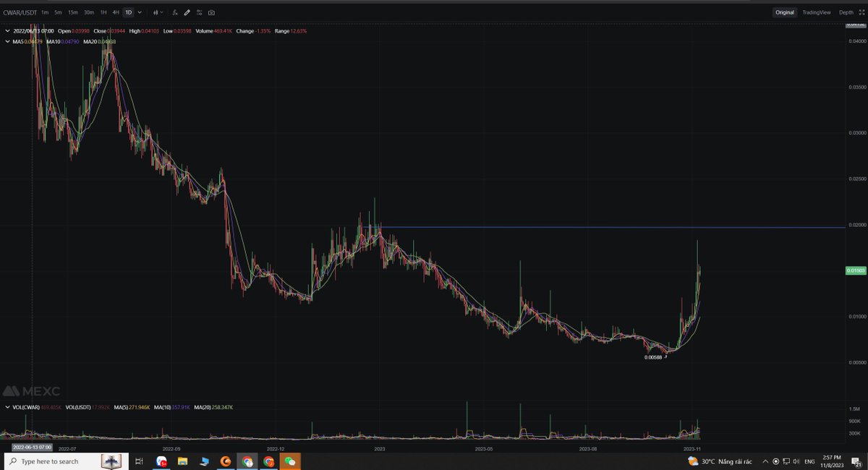Screen dimensions: 868x470
Task: Open File Explorer from taskbar
Action: 182,461
